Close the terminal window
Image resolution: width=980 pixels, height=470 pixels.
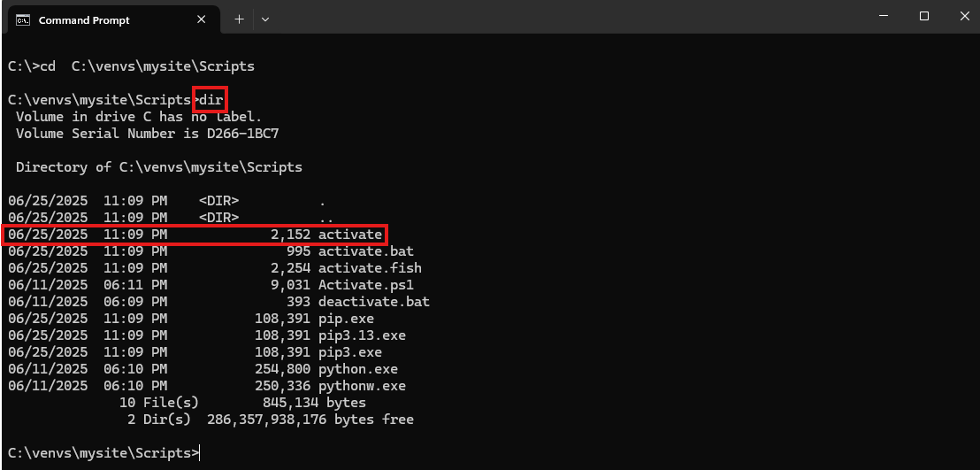click(964, 16)
